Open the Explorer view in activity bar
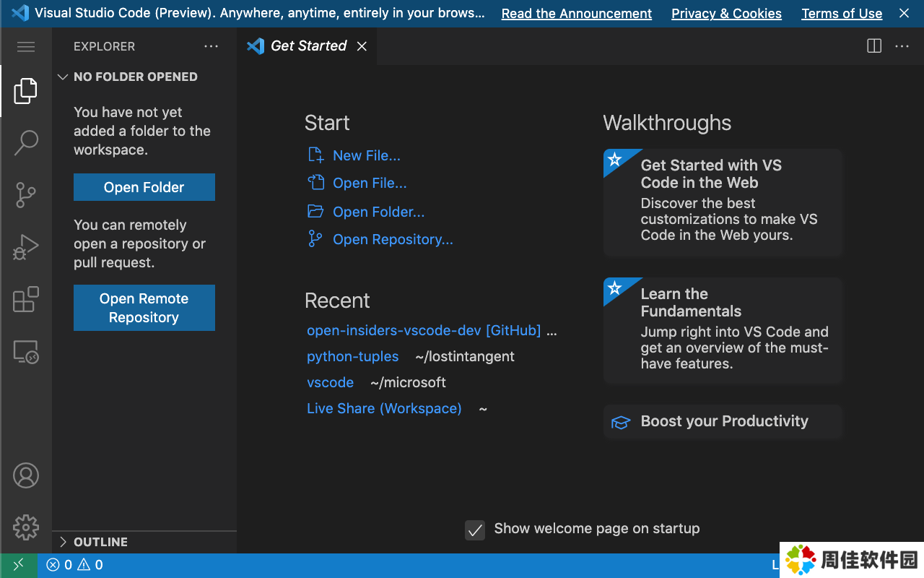The image size is (924, 578). point(26,91)
